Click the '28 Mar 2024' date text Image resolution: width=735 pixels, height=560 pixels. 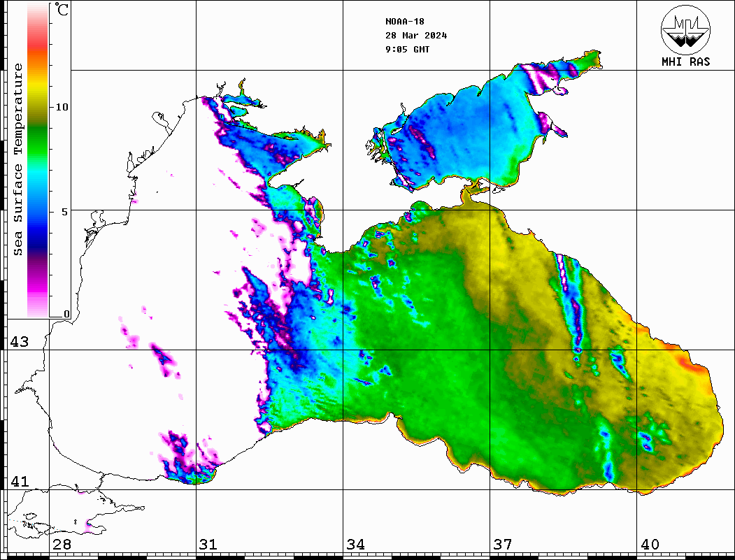tap(416, 36)
